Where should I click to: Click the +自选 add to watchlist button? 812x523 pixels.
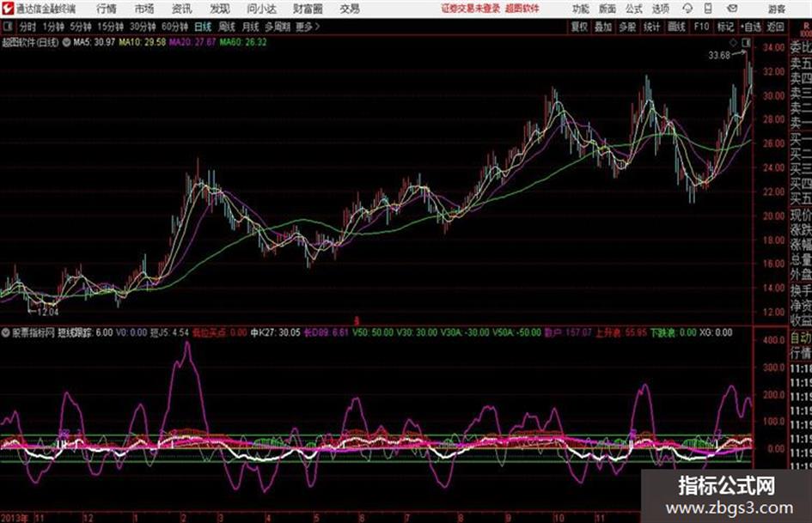point(751,27)
